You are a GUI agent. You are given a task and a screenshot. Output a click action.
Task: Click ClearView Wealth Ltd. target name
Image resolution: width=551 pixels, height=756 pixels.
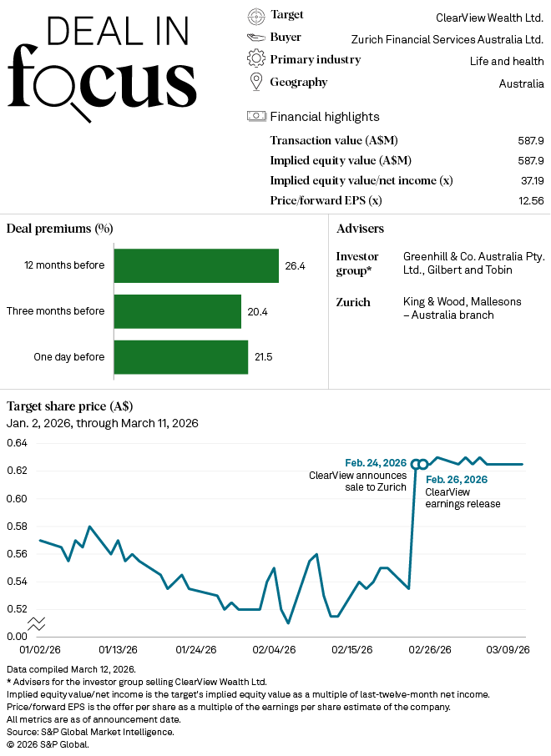click(489, 17)
